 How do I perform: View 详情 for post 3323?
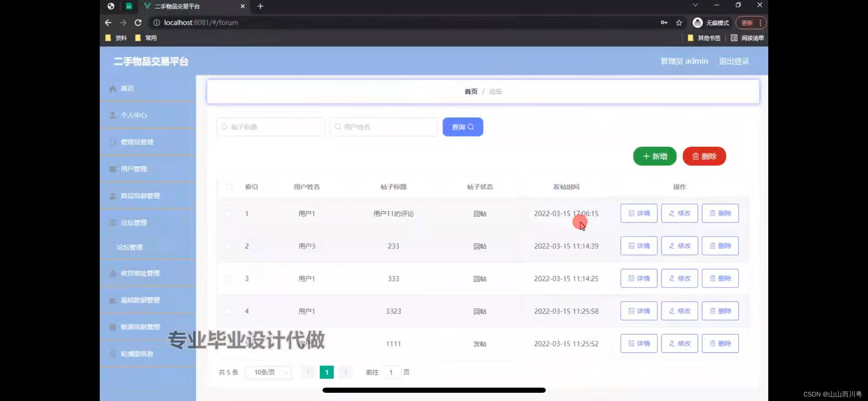click(x=639, y=311)
